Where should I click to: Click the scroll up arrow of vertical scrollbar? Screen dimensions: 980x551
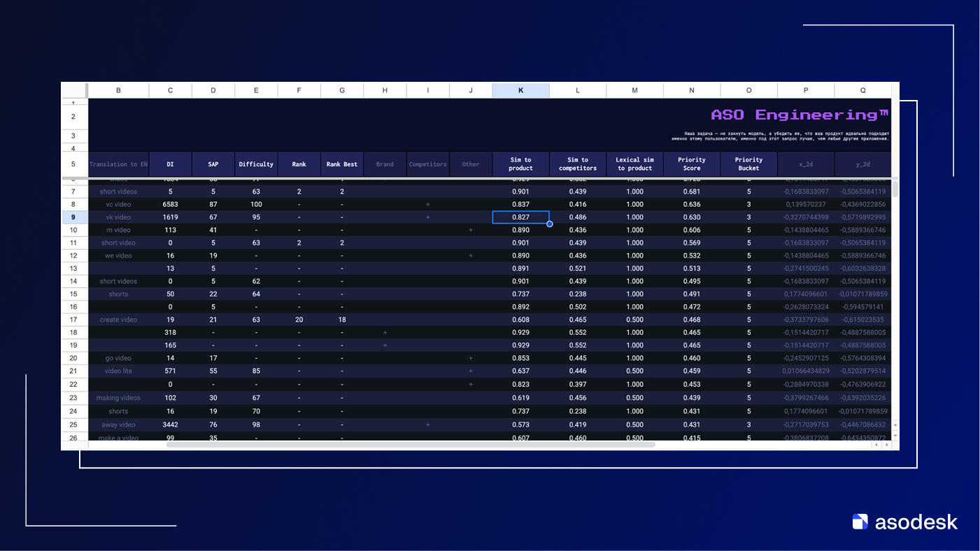pyautogui.click(x=895, y=424)
